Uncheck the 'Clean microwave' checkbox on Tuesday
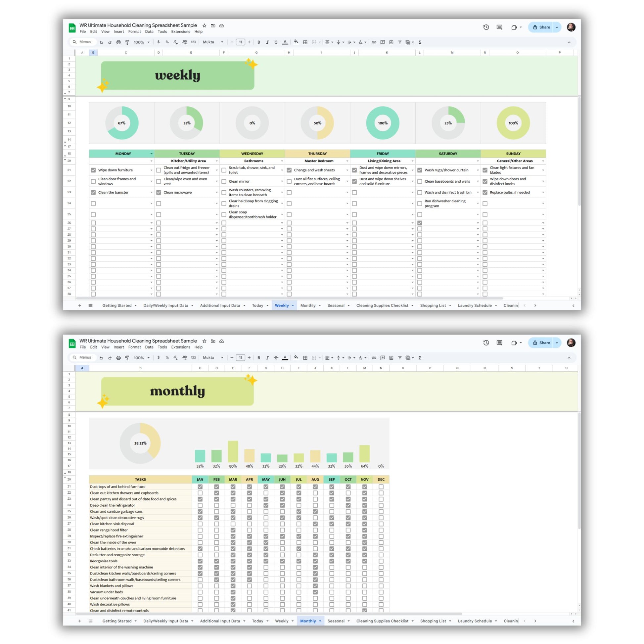The width and height of the screenshot is (644, 644). coord(159,192)
